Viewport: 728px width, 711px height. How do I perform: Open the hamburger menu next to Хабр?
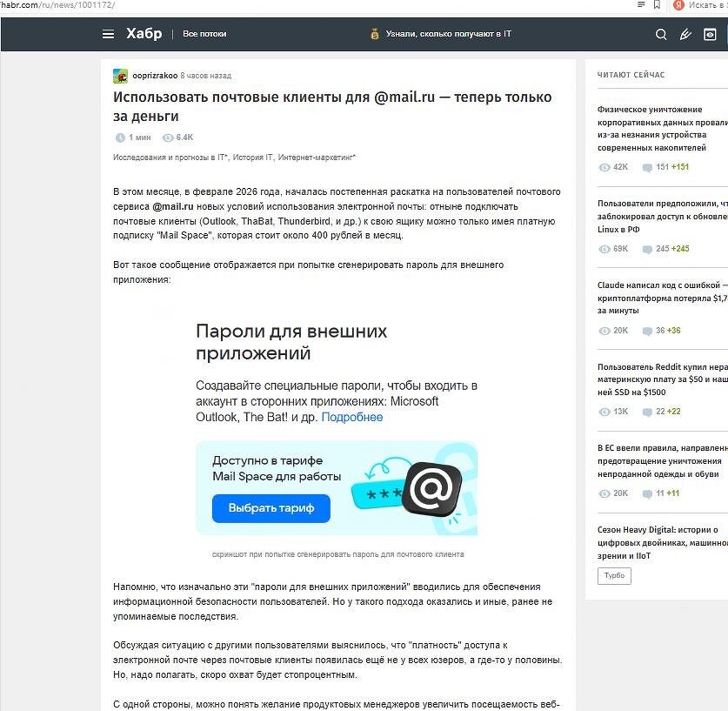108,35
